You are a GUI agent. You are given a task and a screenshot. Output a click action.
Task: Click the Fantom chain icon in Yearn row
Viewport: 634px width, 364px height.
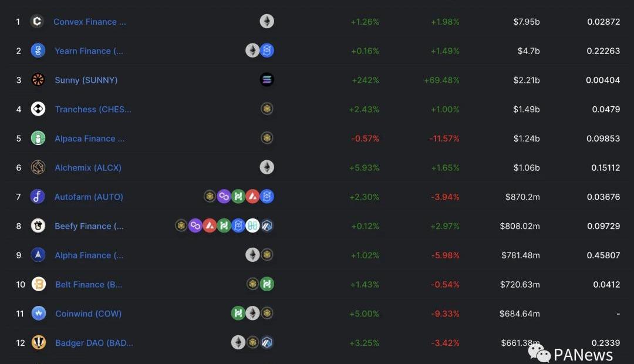[x=267, y=50]
